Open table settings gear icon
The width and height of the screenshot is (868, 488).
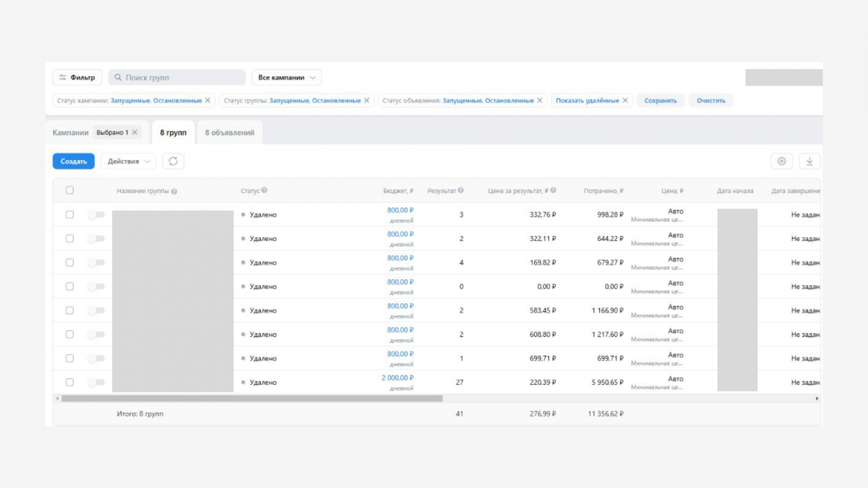coord(781,161)
